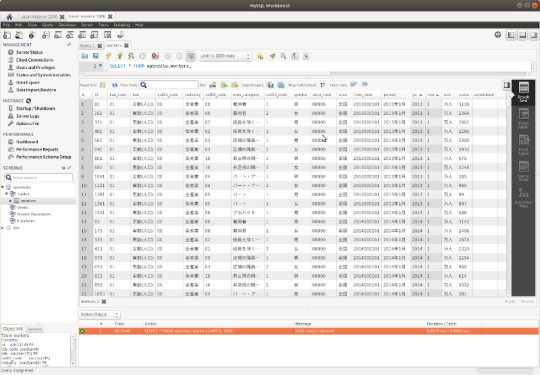Viewport: 540px width, 375px height.
Task: Close the workers editor tab
Action: point(126,45)
